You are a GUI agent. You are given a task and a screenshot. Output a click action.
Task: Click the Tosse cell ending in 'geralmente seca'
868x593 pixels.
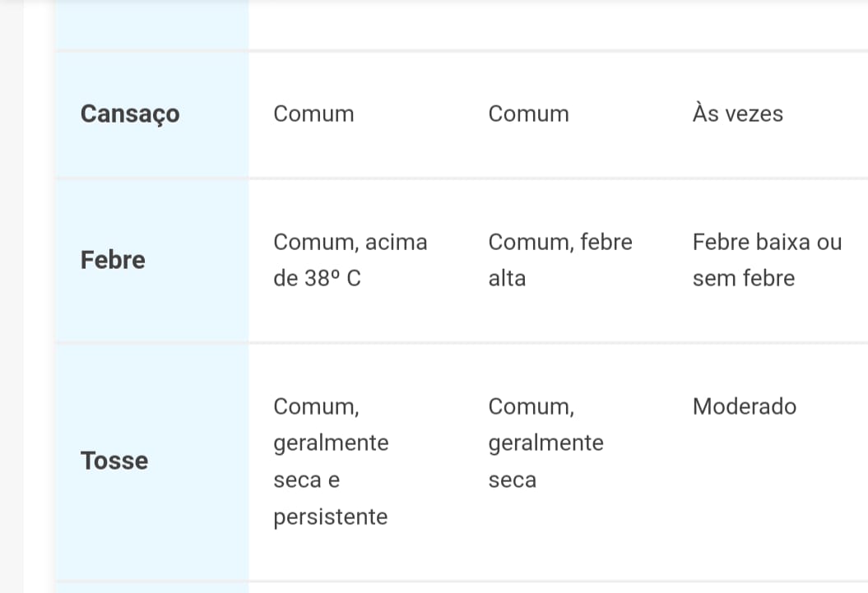point(545,442)
